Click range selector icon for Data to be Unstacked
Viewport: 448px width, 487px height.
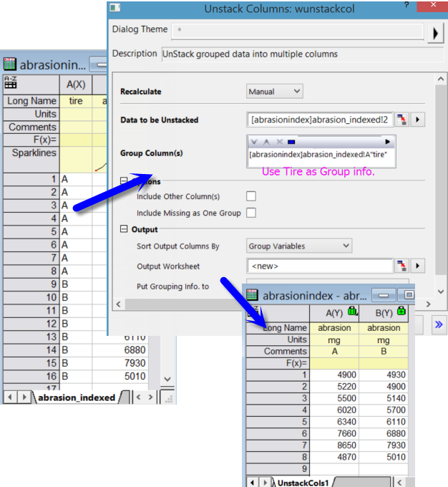402,119
